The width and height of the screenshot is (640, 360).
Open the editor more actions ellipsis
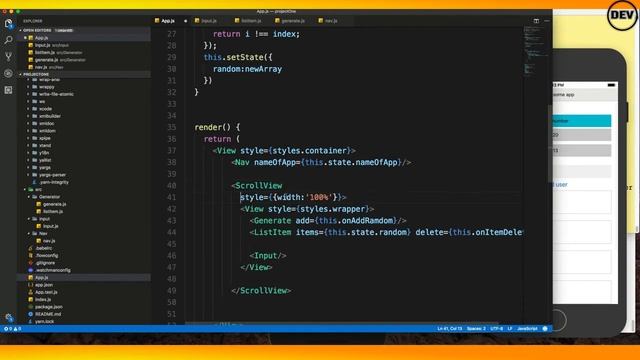click(547, 21)
